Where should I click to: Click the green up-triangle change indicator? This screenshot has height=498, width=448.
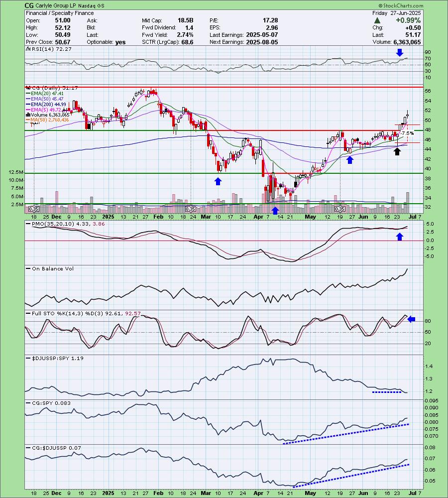(377, 20)
